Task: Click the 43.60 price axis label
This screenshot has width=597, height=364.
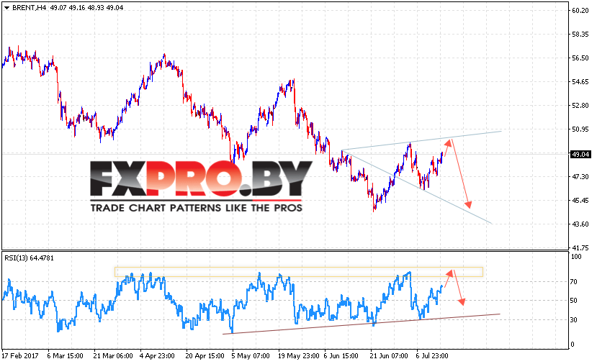Action: coord(580,224)
